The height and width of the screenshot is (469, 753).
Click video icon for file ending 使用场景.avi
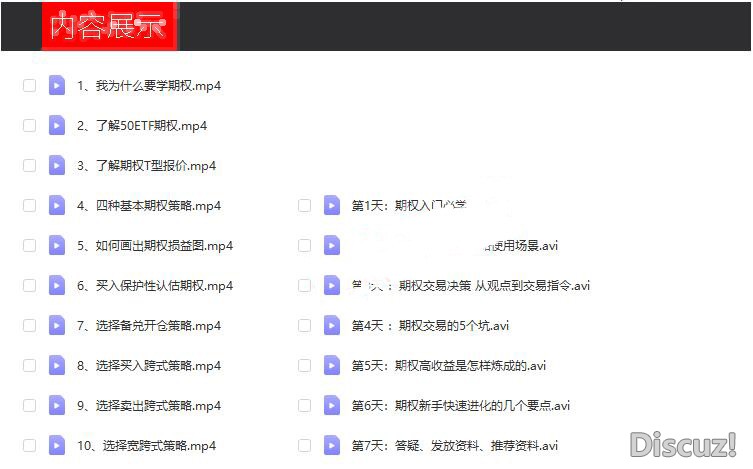click(332, 245)
